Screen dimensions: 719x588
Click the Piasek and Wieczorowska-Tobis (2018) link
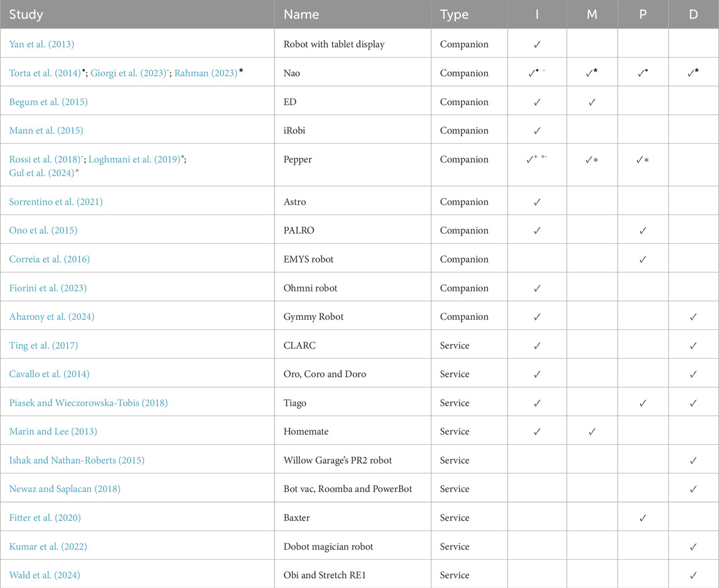point(89,403)
